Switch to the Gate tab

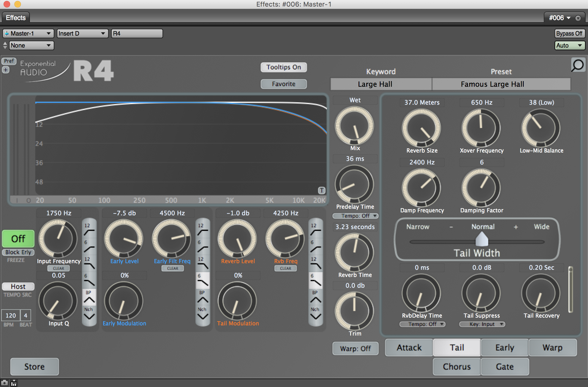505,367
